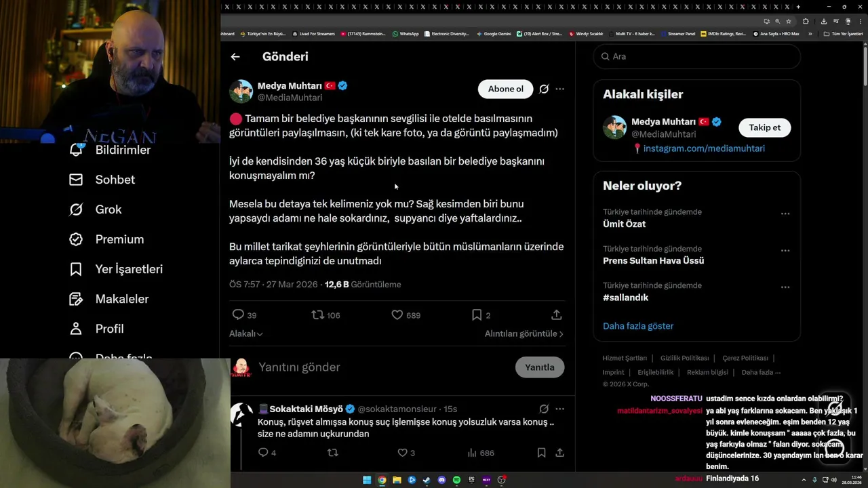Click the Yanıtla button
Image resolution: width=868 pixels, height=488 pixels.
(x=540, y=367)
